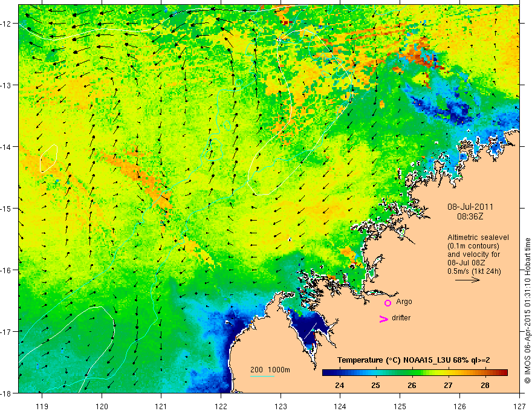Image resolution: width=532 pixels, height=411 pixels.
Task: Click the '08:36Z' time text
Action: pyautogui.click(x=470, y=216)
